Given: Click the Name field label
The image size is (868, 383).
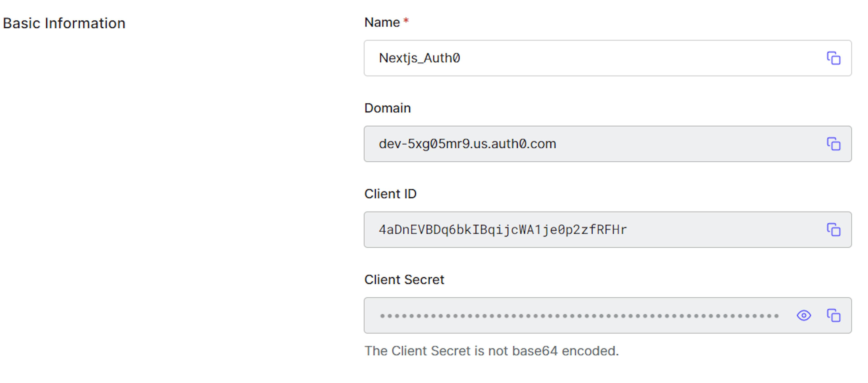Looking at the screenshot, I should point(382,23).
